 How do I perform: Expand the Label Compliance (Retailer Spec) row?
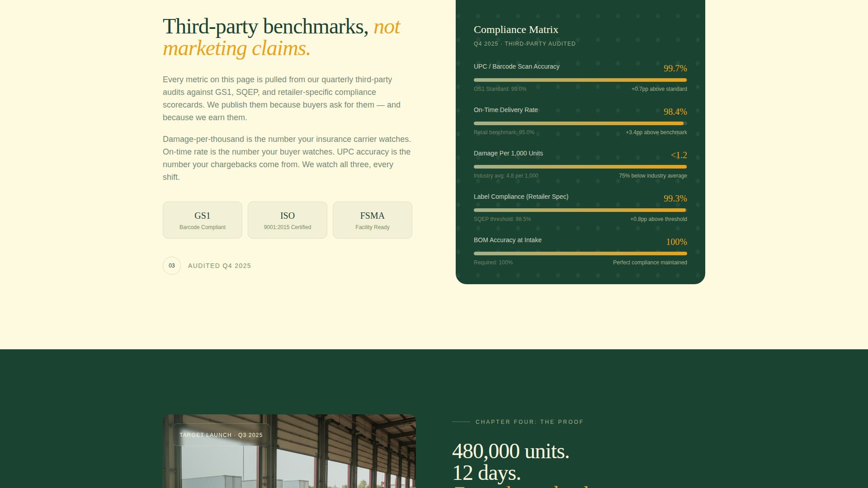521,197
